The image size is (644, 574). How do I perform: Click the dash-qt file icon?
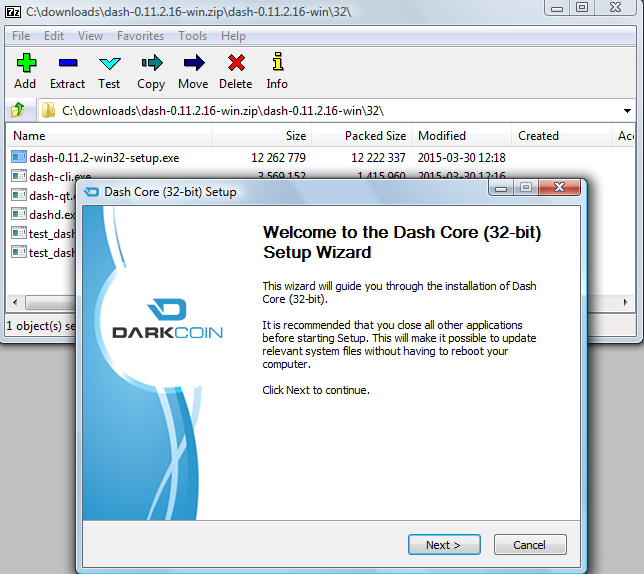click(x=18, y=195)
